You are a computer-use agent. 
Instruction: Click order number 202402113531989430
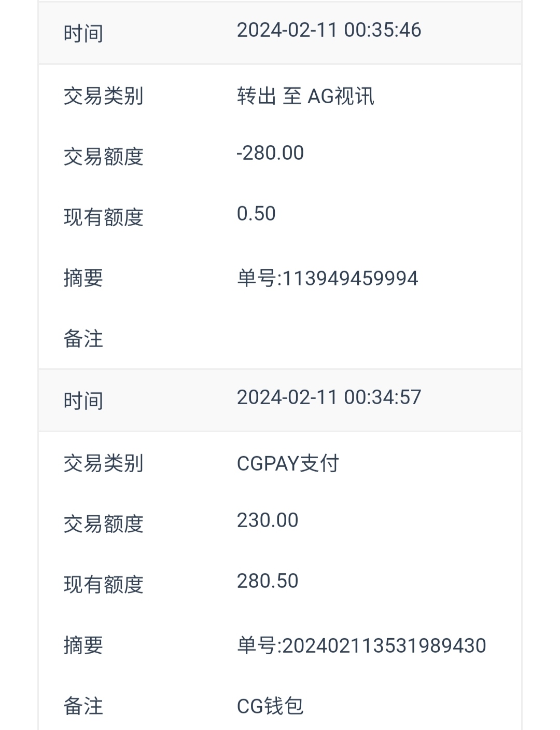coord(361,646)
